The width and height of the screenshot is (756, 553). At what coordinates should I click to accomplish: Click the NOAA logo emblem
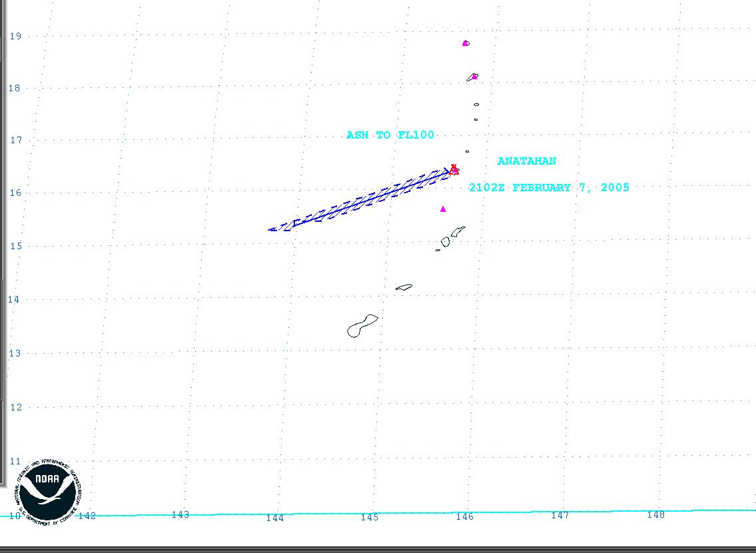(47, 493)
